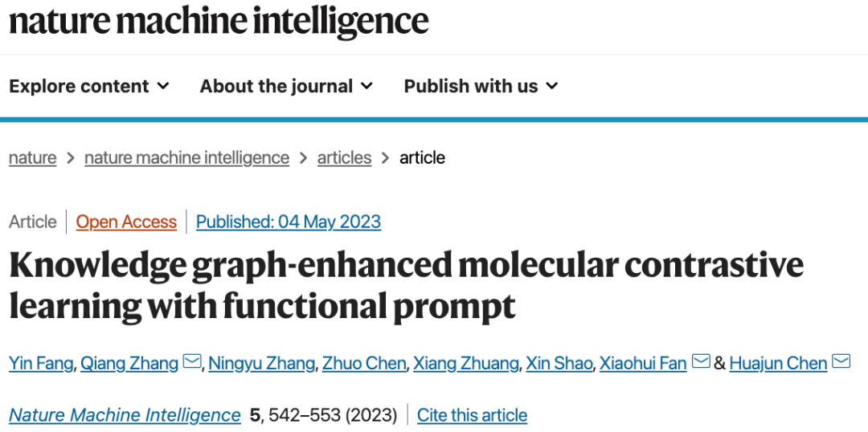
Task: Open the Explore content menu
Action: click(x=79, y=87)
